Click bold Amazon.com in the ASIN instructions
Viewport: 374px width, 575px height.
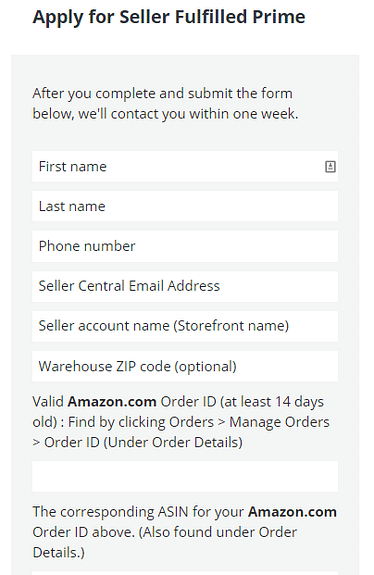292,512
